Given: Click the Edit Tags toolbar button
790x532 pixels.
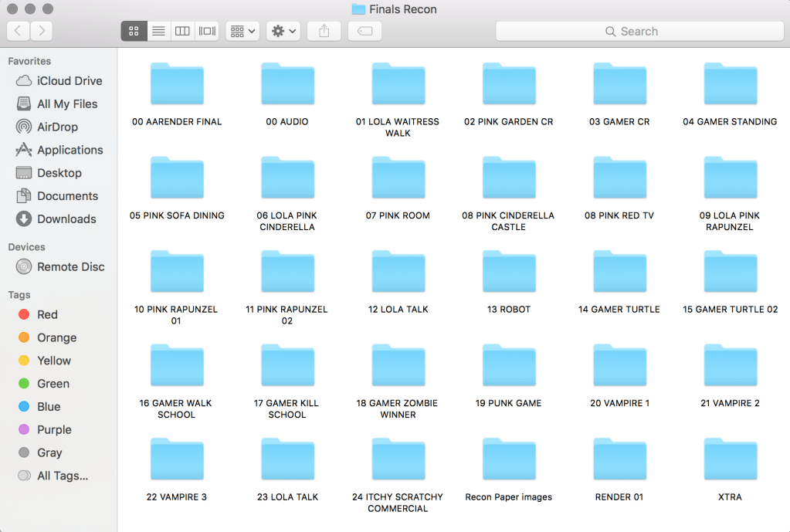Looking at the screenshot, I should pos(364,31).
